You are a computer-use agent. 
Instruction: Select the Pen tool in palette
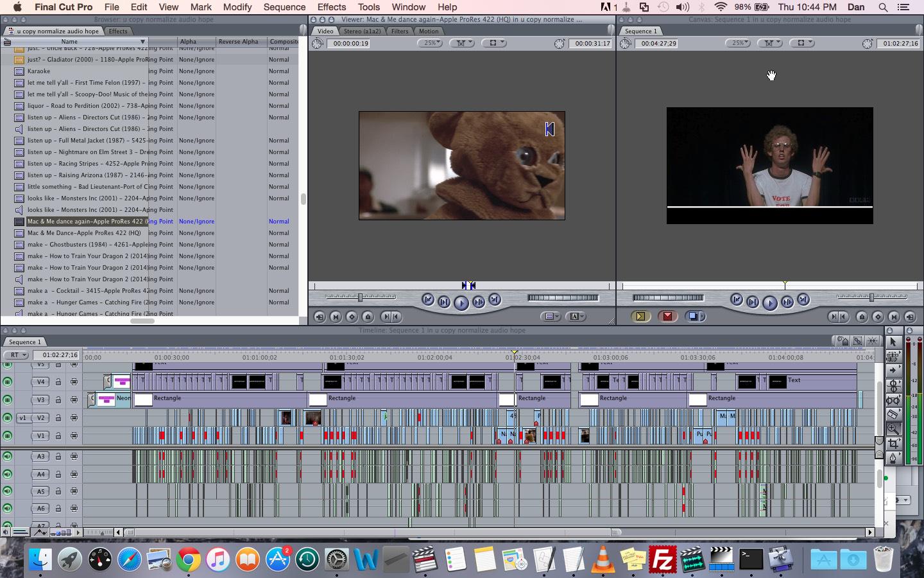(x=893, y=458)
